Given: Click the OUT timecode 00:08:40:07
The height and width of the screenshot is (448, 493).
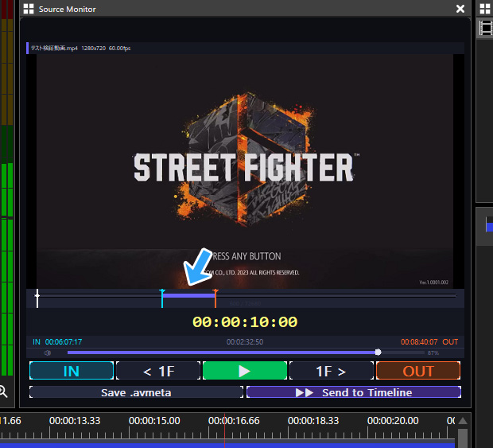Looking at the screenshot, I should tap(419, 342).
